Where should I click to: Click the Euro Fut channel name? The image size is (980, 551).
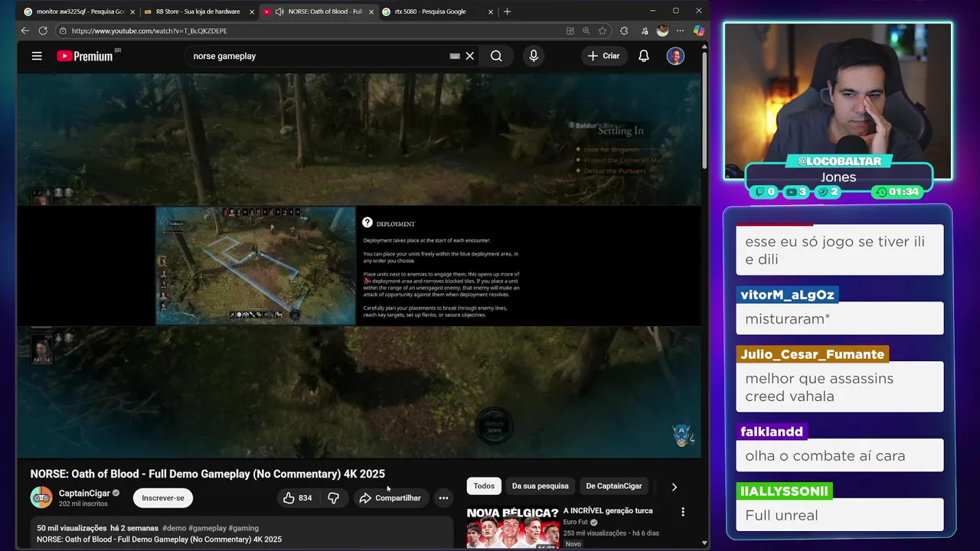tap(576, 522)
